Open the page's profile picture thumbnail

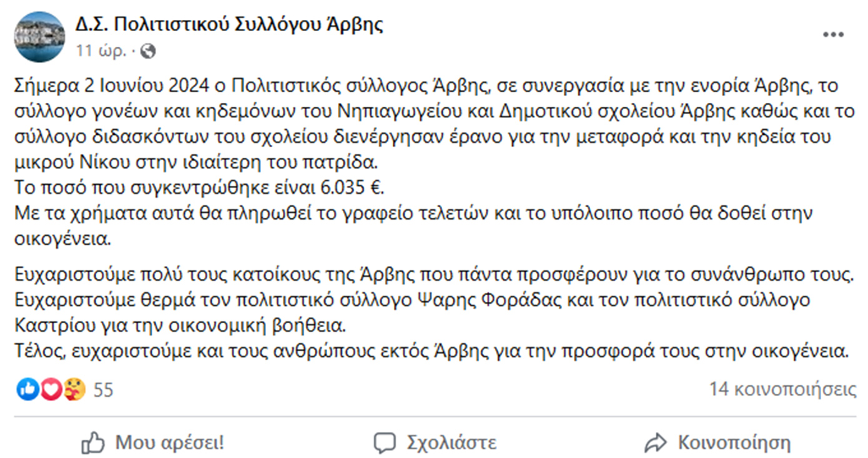pyautogui.click(x=39, y=37)
